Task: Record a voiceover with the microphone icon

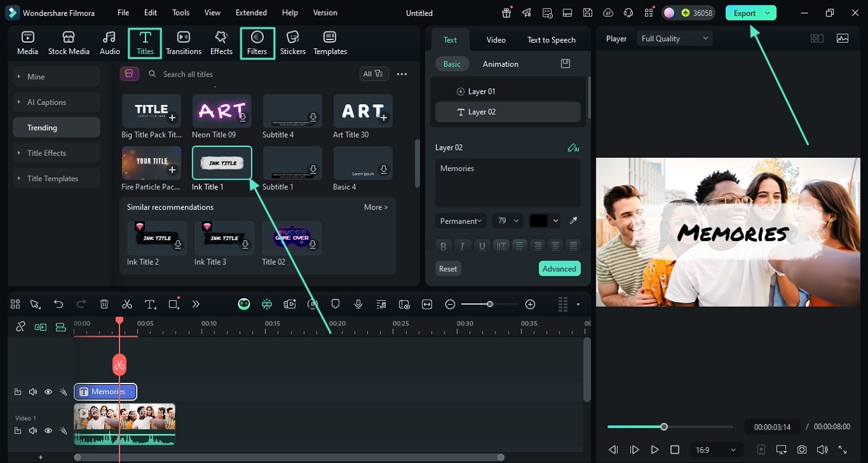Action: click(x=359, y=304)
